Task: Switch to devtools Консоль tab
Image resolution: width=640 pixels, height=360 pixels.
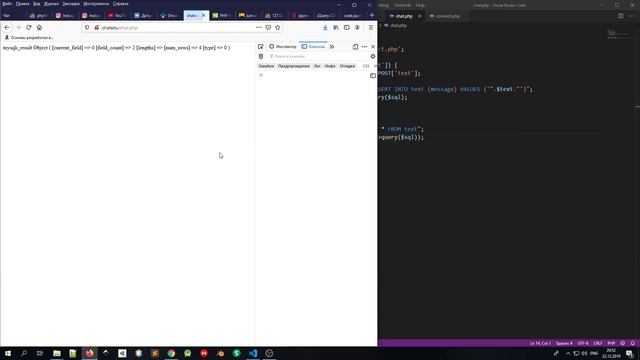Action: pos(313,47)
